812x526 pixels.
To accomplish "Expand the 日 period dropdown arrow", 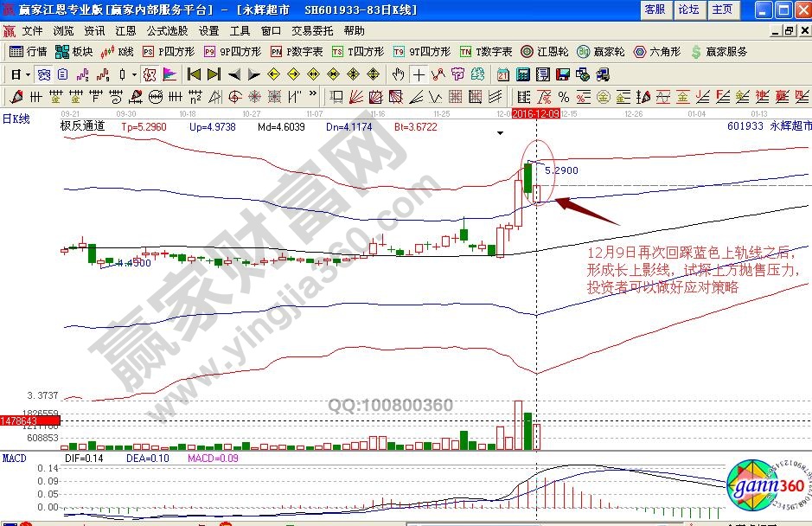I will (27, 74).
